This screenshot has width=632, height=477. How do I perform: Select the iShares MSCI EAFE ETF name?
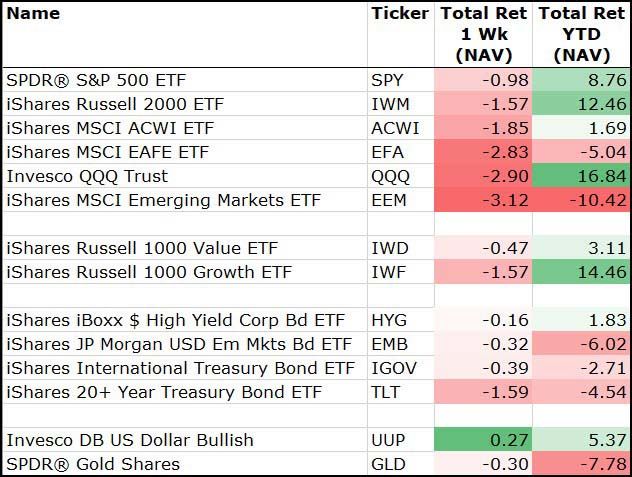click(112, 152)
